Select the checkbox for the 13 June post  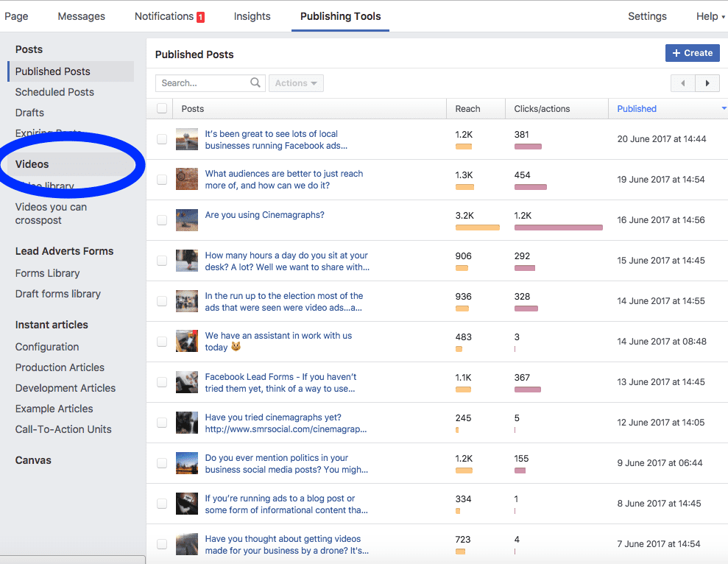(161, 382)
